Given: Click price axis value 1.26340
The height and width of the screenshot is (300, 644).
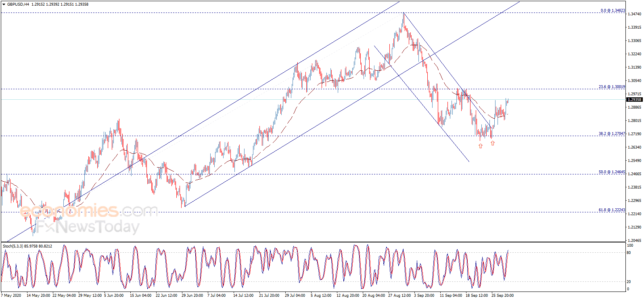Looking at the screenshot, I should 635,147.
